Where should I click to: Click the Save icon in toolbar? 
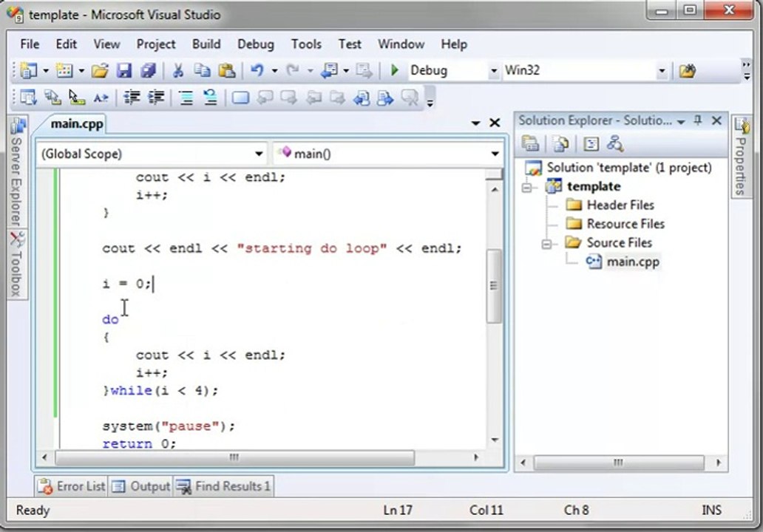(124, 71)
